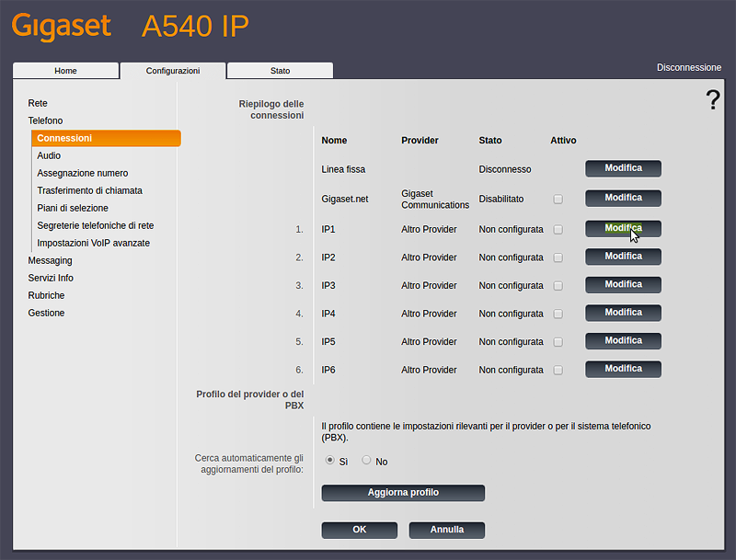Open Assegnazione numero settings
This screenshot has height=560, width=736.
[x=83, y=173]
